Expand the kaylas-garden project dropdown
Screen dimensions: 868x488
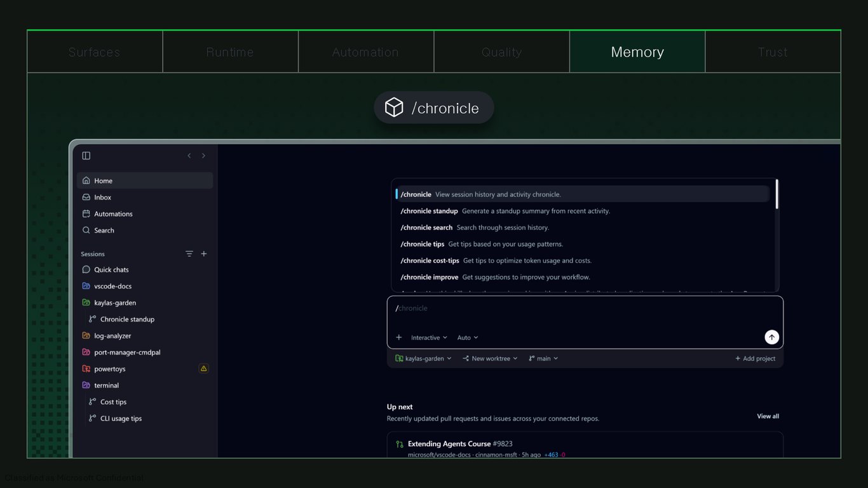click(423, 358)
